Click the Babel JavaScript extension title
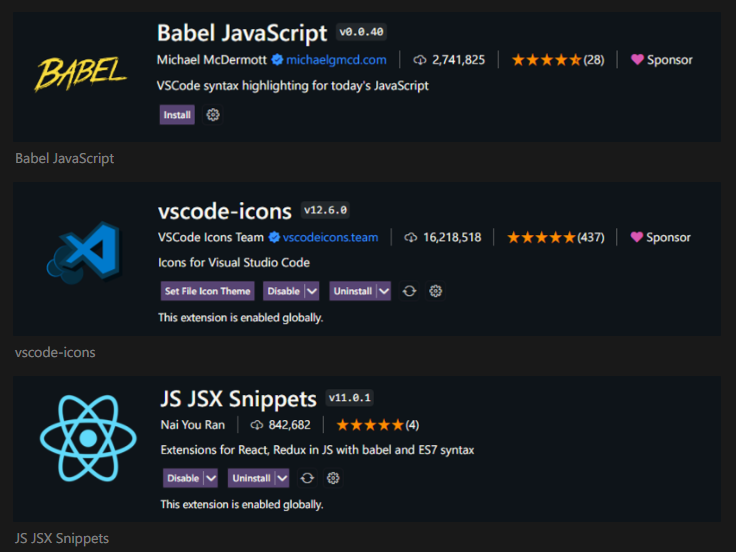This screenshot has height=552, width=736. 242,33
